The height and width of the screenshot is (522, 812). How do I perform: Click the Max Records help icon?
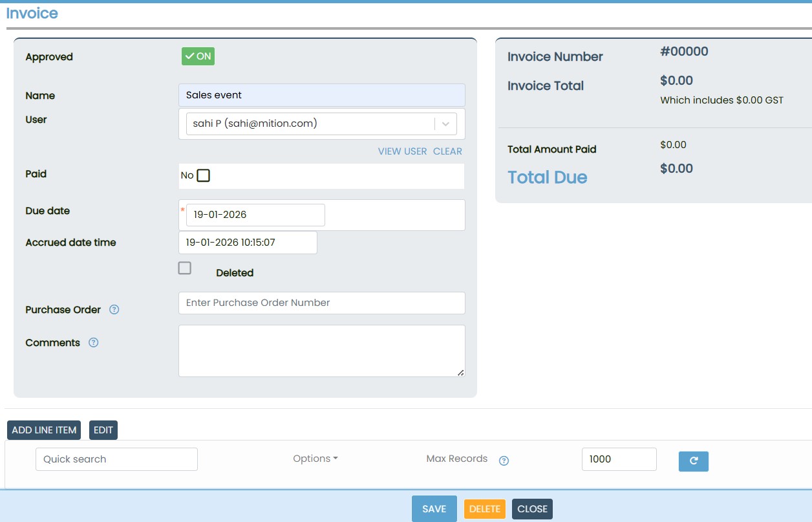click(504, 461)
